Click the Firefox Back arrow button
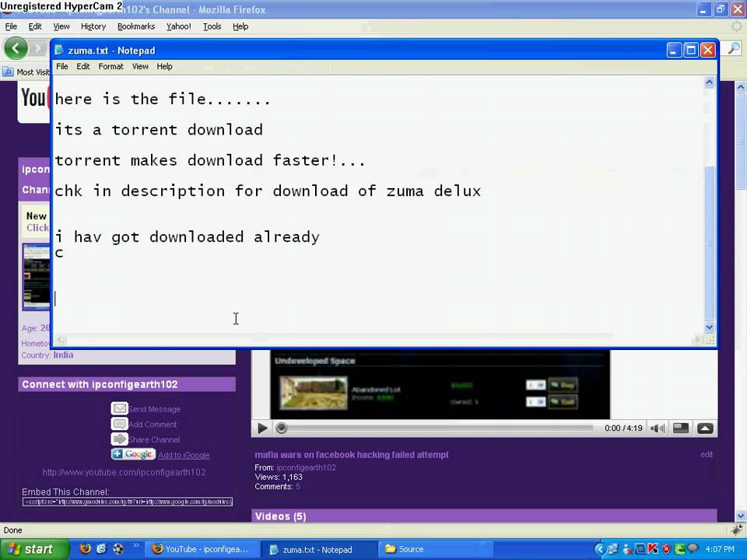Screen dimensions: 747x560 [16, 48]
